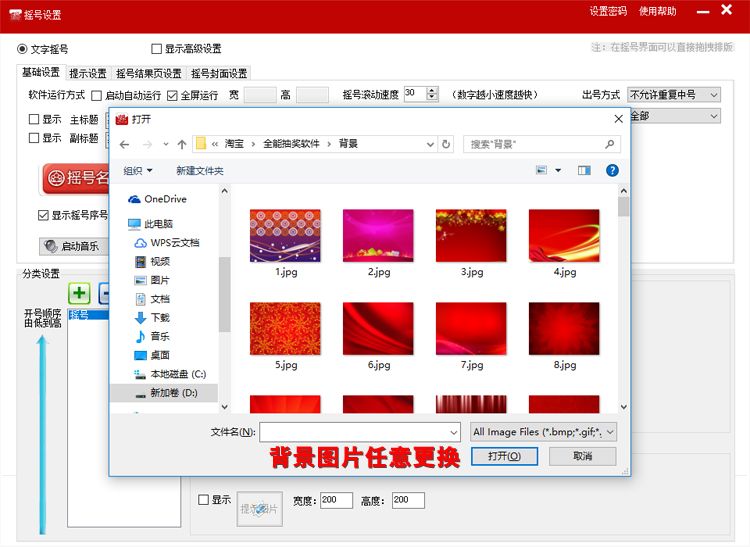Open WPS云文档 in the sidebar

[x=174, y=242]
